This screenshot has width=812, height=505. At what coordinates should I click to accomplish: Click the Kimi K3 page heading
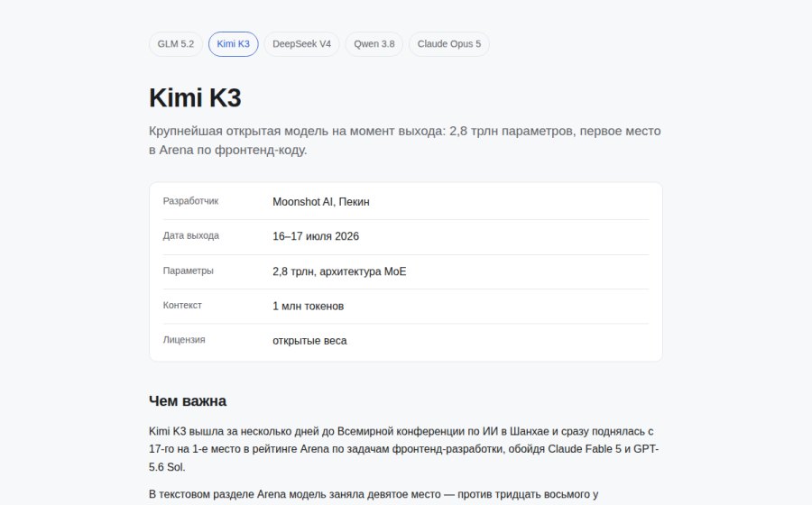195,97
